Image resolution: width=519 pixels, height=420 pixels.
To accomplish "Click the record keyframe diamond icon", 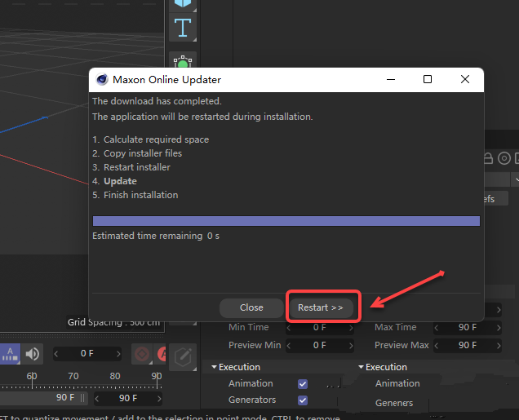I will point(142,354).
